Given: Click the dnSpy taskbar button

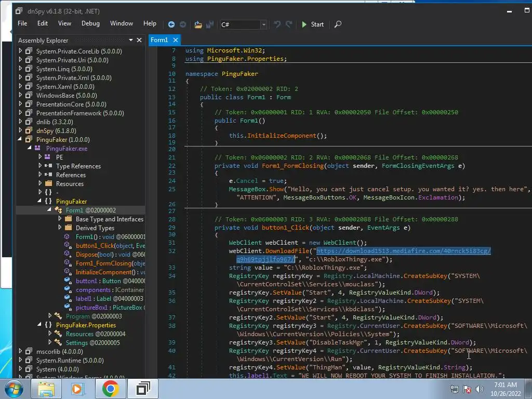Looking at the screenshot, I should pyautogui.click(x=142, y=389).
